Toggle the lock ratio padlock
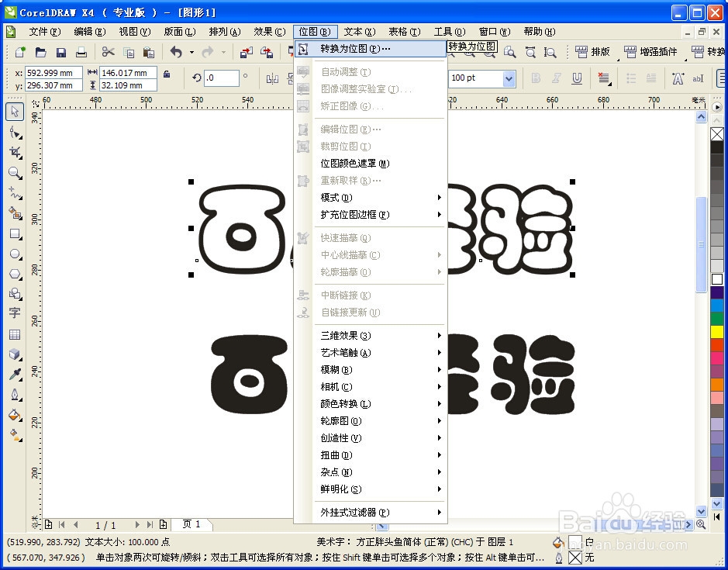This screenshot has height=570, width=728. [166, 74]
